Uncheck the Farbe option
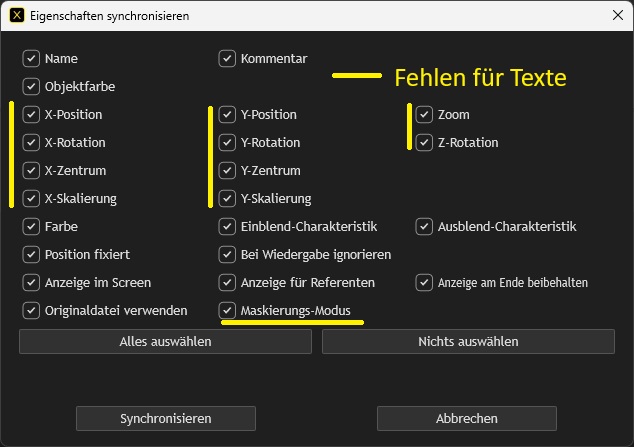 (x=31, y=226)
